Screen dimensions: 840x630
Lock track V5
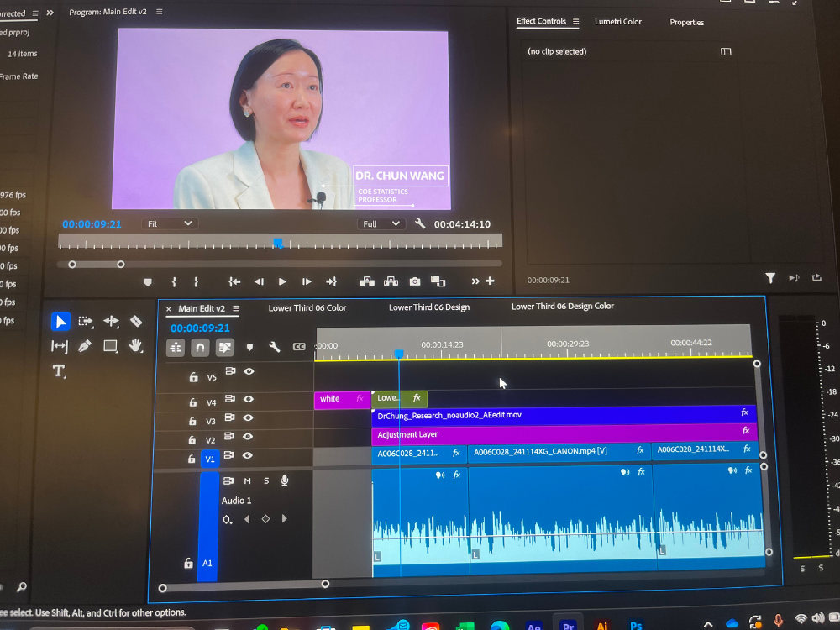[x=193, y=377]
